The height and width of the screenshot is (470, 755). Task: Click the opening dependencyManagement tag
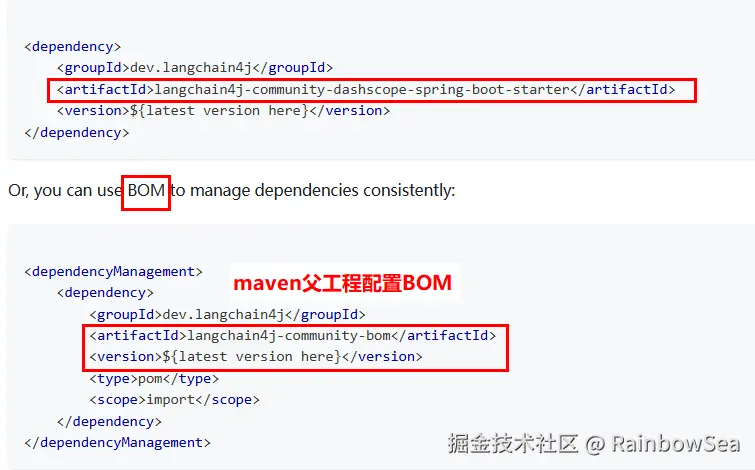(x=114, y=272)
